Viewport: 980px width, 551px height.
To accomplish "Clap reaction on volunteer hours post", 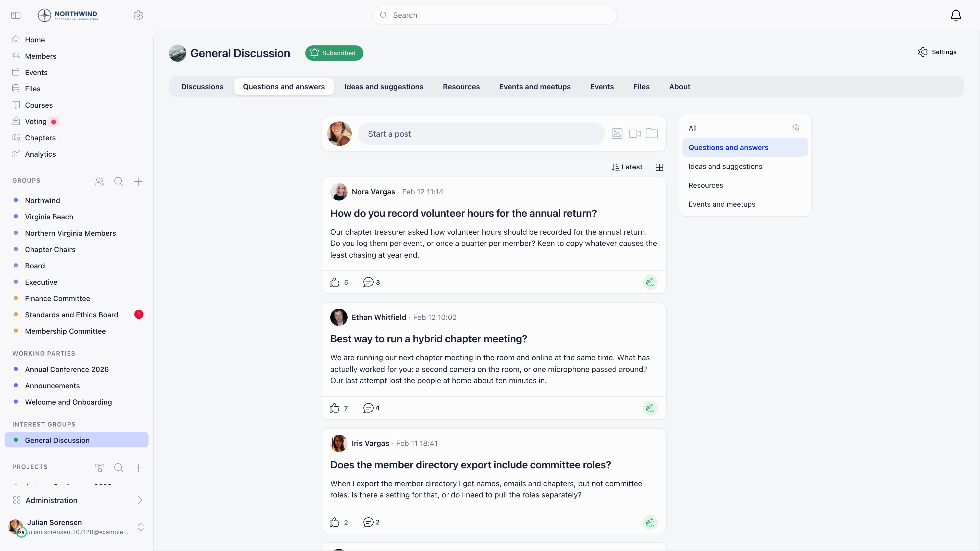I will tap(650, 282).
